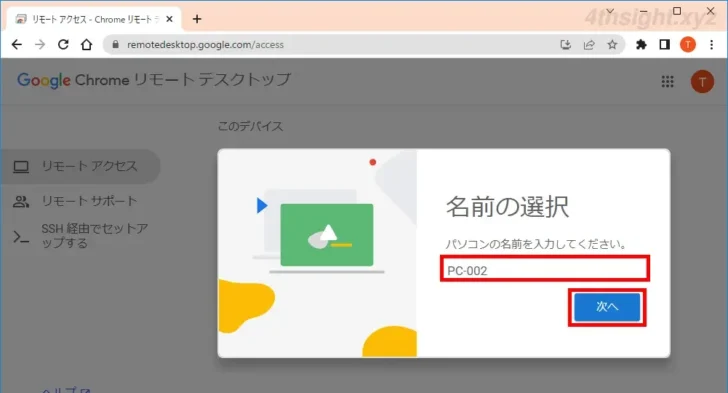Viewport: 728px width, 393px height.
Task: Maximize the Chrome window
Action: pyautogui.click(x=677, y=11)
